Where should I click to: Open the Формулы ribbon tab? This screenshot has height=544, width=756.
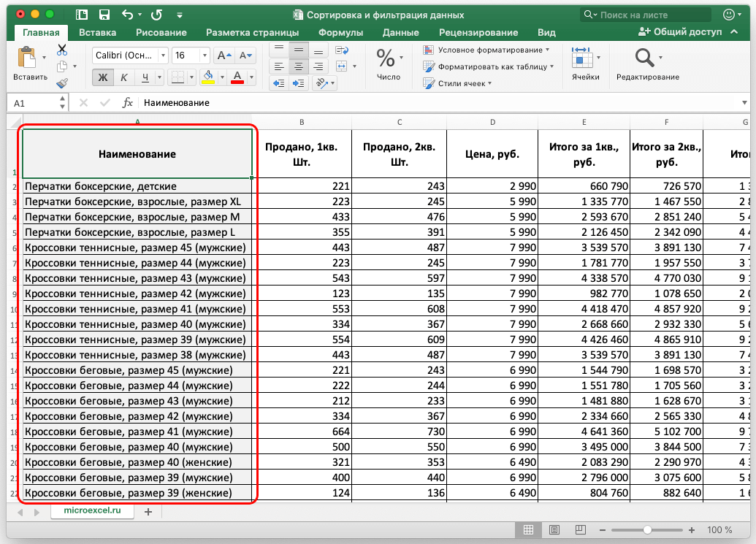pos(340,32)
